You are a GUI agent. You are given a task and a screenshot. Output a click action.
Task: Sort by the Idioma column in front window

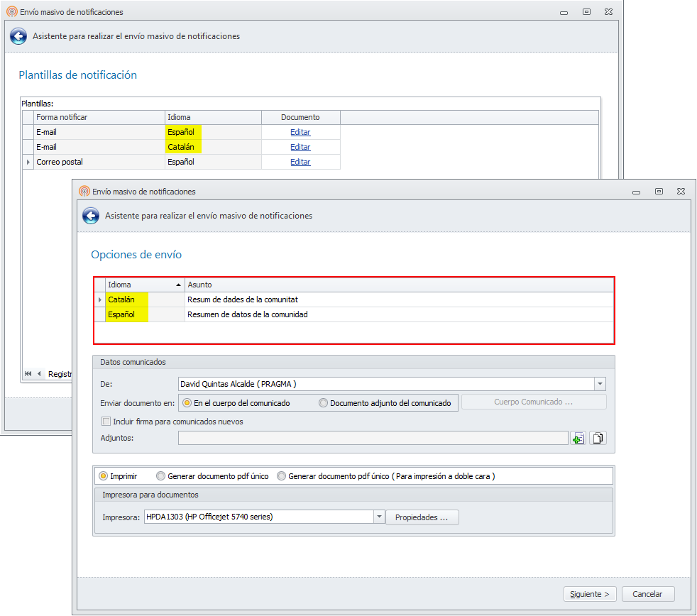pos(145,285)
